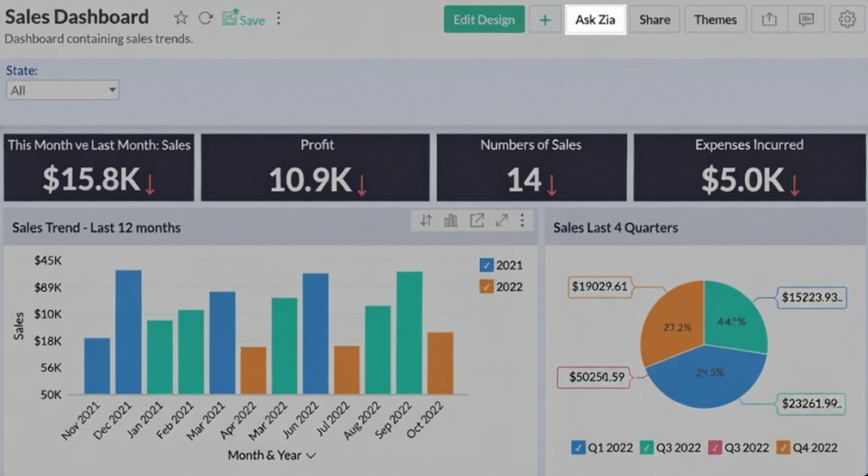The image size is (868, 476).
Task: Open dashboard settings gear icon
Action: pyautogui.click(x=847, y=20)
